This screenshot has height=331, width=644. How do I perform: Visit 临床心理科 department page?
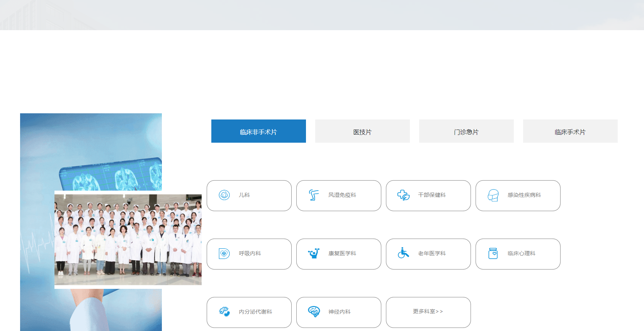pyautogui.click(x=518, y=254)
